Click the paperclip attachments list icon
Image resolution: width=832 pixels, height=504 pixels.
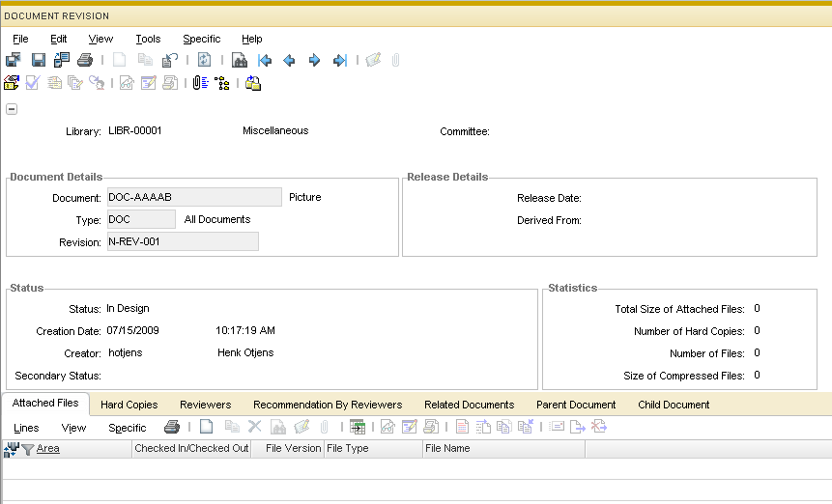click(x=199, y=83)
